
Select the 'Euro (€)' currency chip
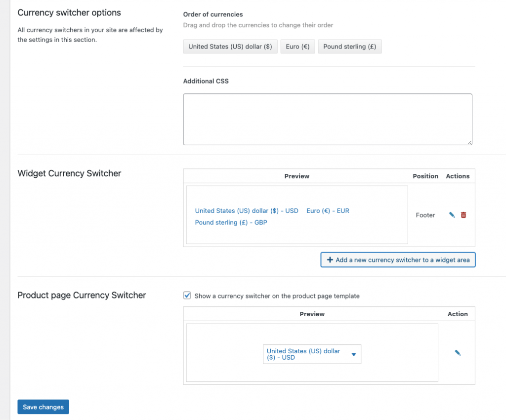pyautogui.click(x=297, y=46)
